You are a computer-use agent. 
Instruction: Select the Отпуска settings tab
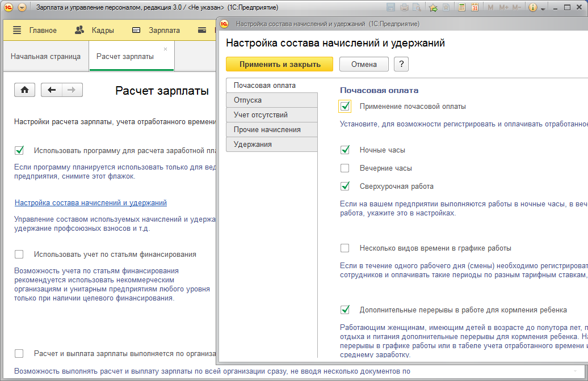pos(271,100)
